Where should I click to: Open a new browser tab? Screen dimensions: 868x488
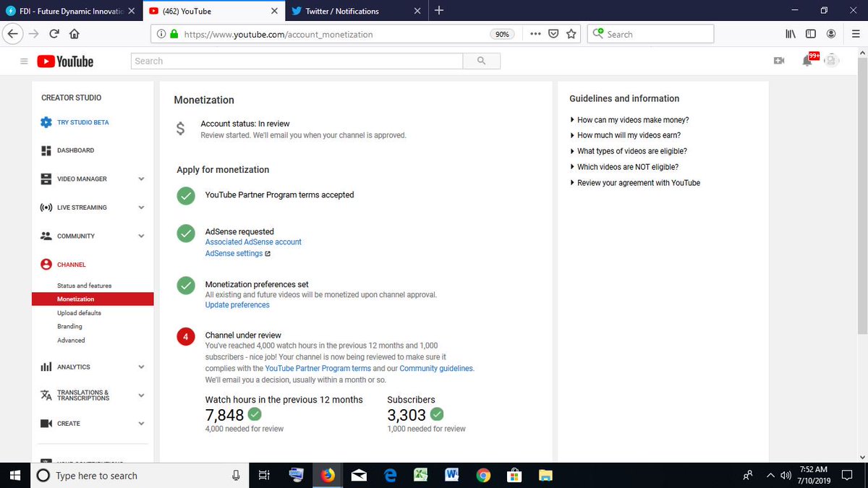pos(439,11)
